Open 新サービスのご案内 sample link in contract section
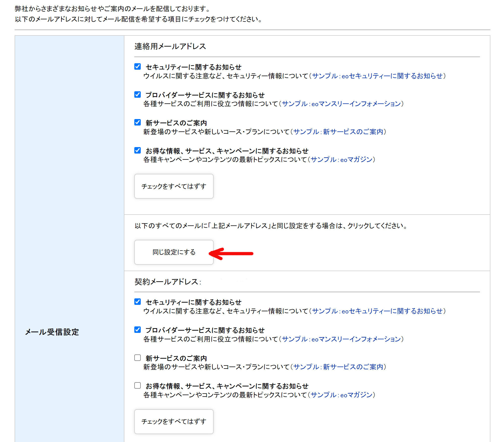 pyautogui.click(x=338, y=367)
